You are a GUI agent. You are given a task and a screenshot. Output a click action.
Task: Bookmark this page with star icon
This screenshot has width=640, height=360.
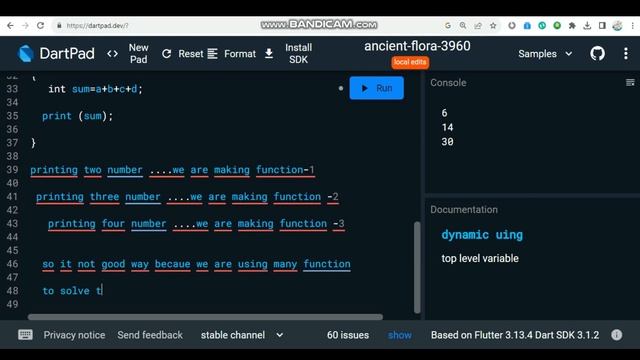pyautogui.click(x=493, y=26)
